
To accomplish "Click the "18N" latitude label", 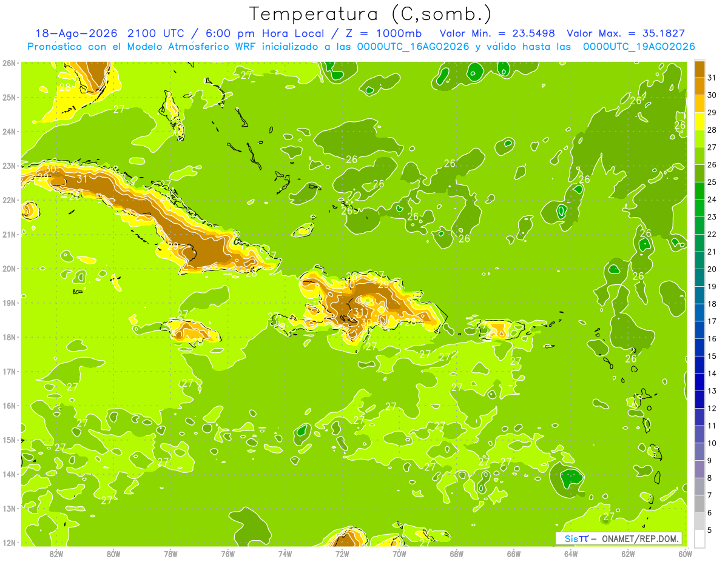I will tap(9, 337).
